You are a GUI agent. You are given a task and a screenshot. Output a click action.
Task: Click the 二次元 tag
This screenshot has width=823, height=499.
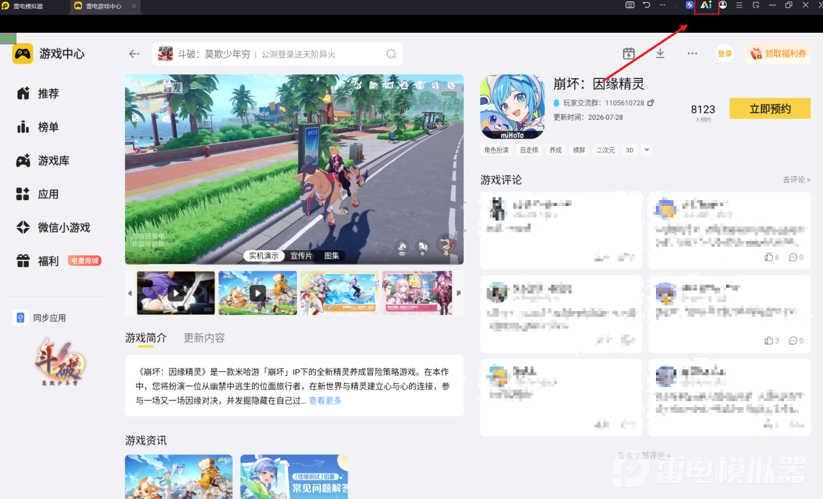(605, 150)
